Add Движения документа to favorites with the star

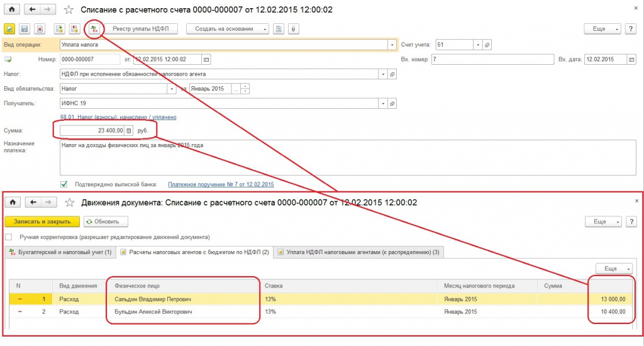point(70,203)
